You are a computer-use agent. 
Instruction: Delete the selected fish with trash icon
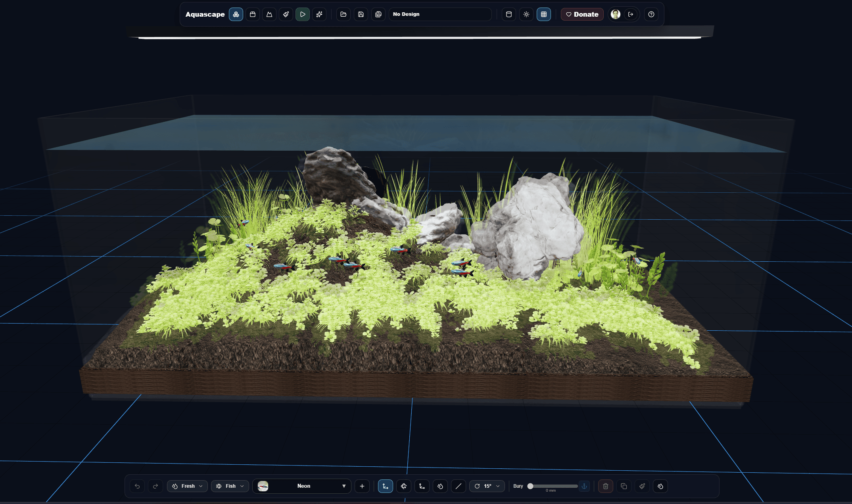point(605,486)
